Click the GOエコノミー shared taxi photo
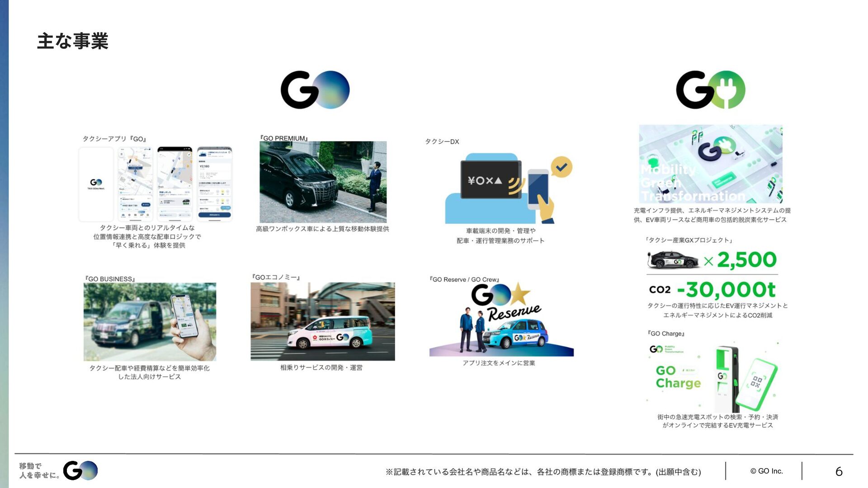The height and width of the screenshot is (488, 868). (322, 322)
